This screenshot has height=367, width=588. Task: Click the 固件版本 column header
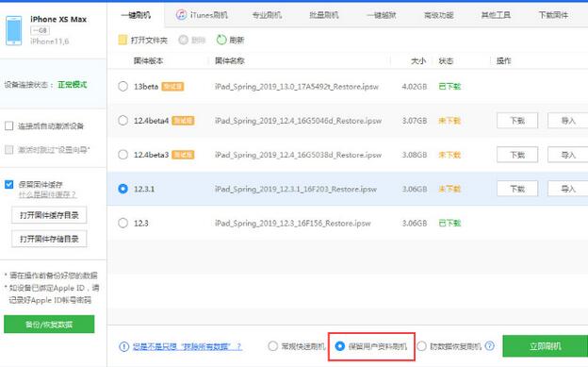(x=148, y=61)
